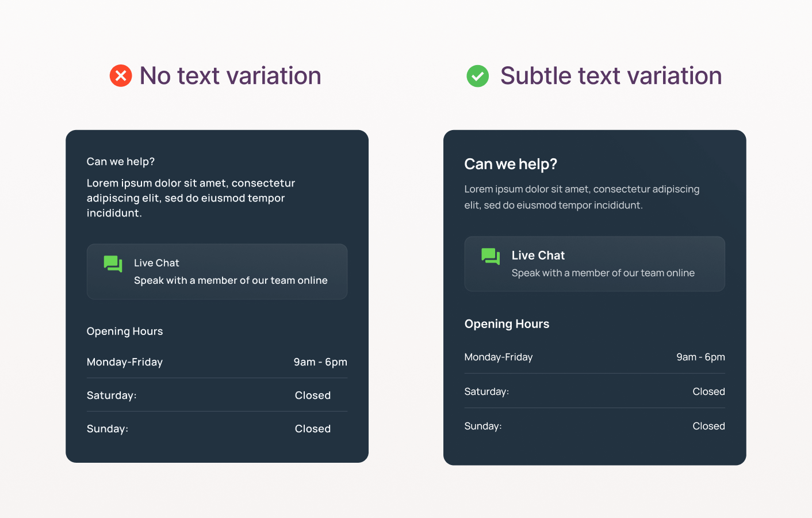The image size is (812, 518).
Task: Click the 'Closed' status beside Saturday in right card
Action: (708, 391)
